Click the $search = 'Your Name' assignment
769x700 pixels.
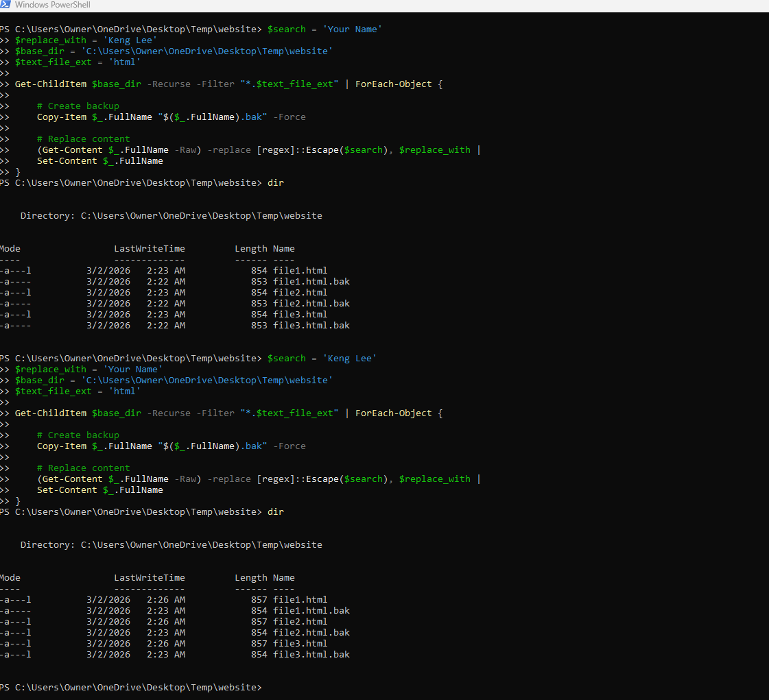point(324,29)
